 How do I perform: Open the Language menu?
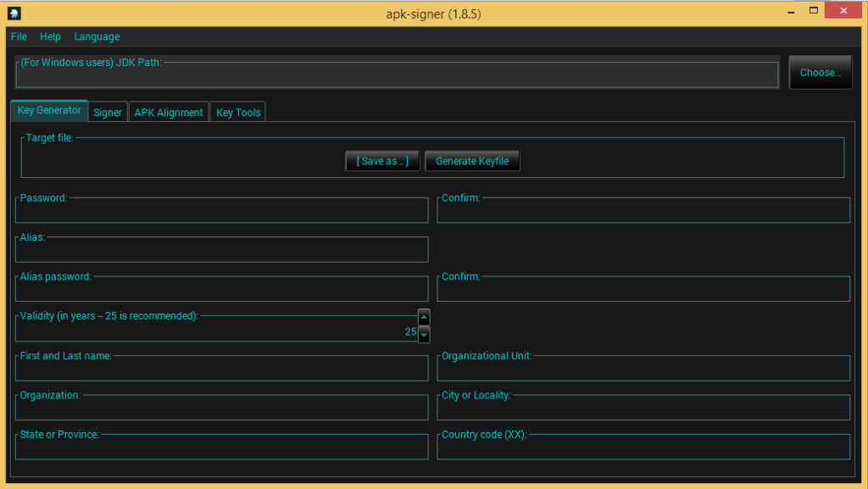(97, 36)
